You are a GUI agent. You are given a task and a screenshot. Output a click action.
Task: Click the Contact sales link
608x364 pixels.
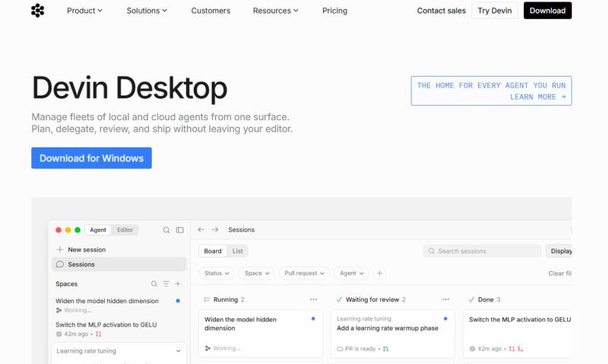coord(442,11)
